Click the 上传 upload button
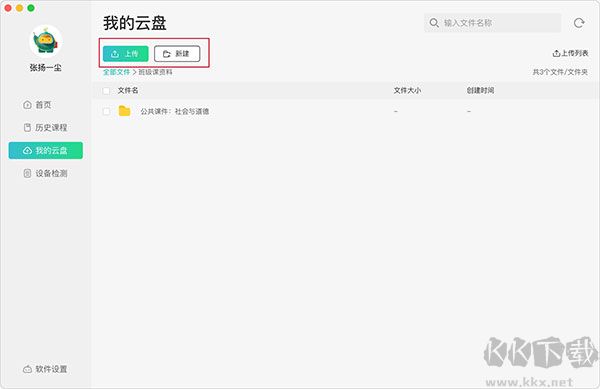Viewport: 600px width, 389px height. tap(126, 54)
